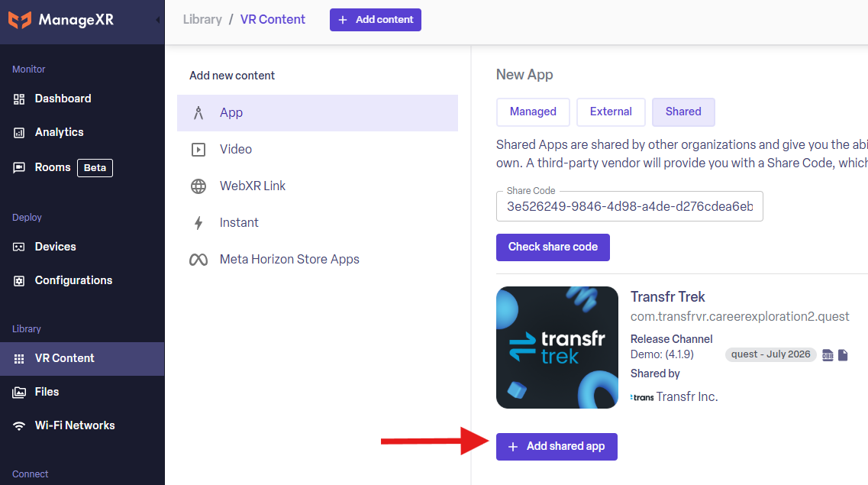Select the VR Content grid icon
This screenshot has height=485, width=868.
point(19,359)
